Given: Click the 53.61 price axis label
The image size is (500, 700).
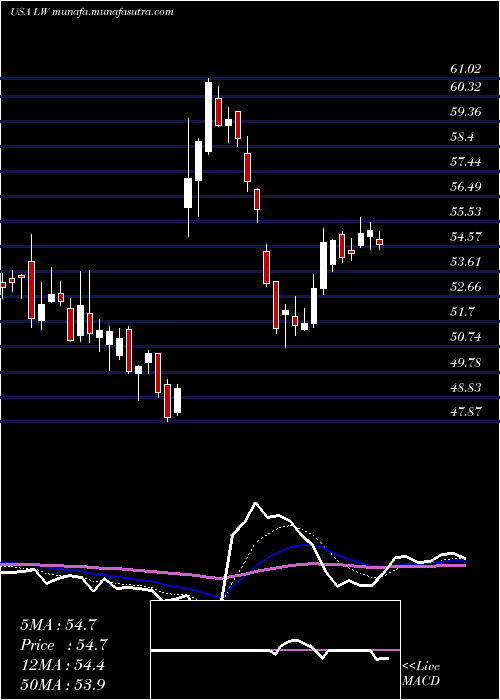Looking at the screenshot, I should tap(466, 262).
